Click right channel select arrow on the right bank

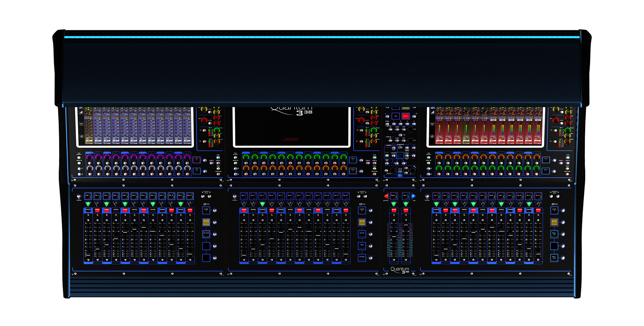[x=558, y=196]
